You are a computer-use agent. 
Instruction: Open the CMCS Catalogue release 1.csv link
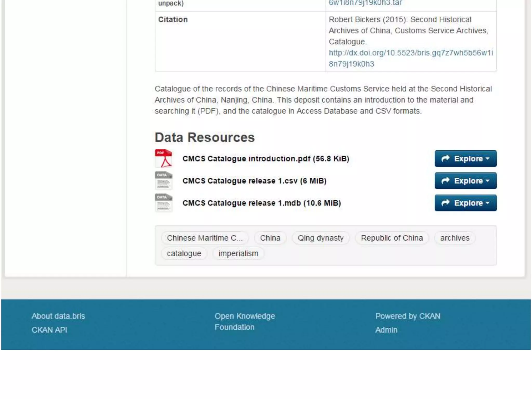tap(254, 181)
